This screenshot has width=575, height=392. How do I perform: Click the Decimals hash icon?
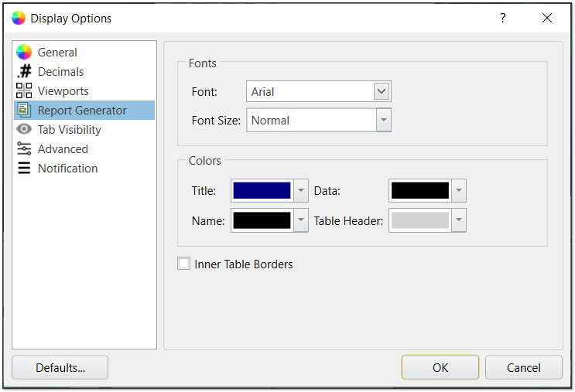[24, 71]
